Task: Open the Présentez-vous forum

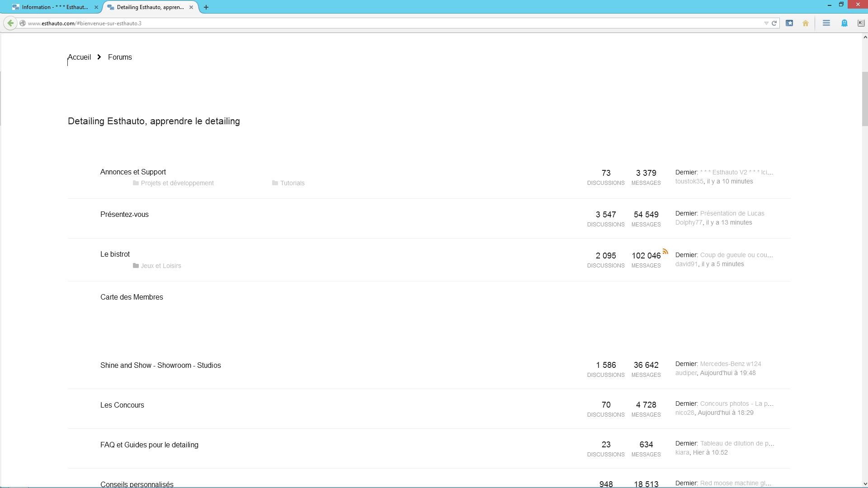Action: pyautogui.click(x=124, y=215)
